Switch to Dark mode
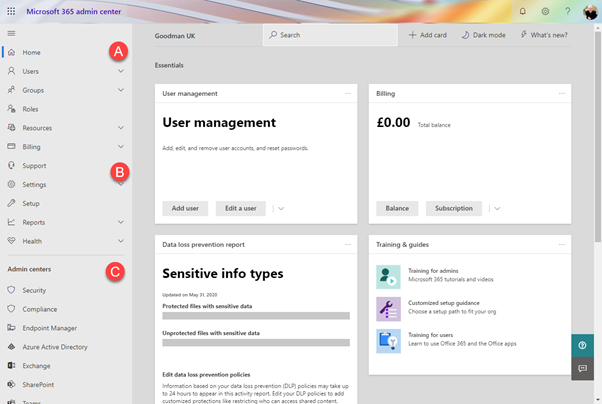The width and height of the screenshot is (602, 404). coord(483,35)
